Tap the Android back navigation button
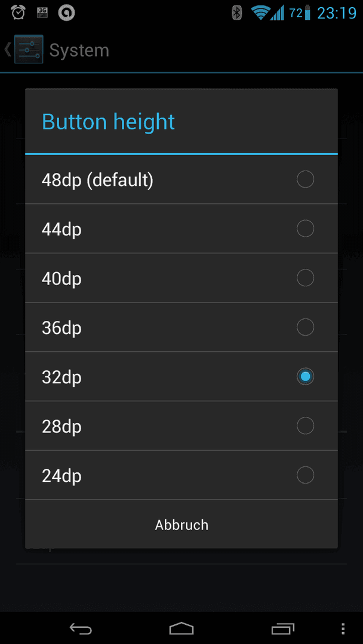Viewport: 363px width, 644px height. (x=81, y=629)
